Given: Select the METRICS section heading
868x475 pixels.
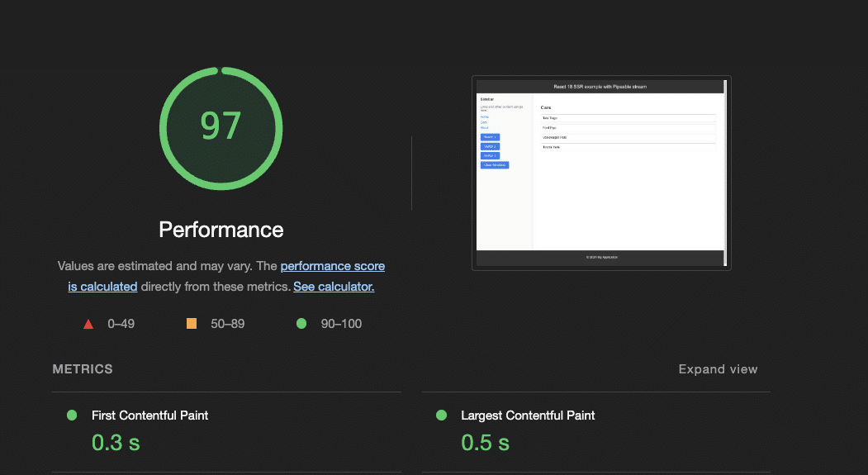Looking at the screenshot, I should [83, 369].
